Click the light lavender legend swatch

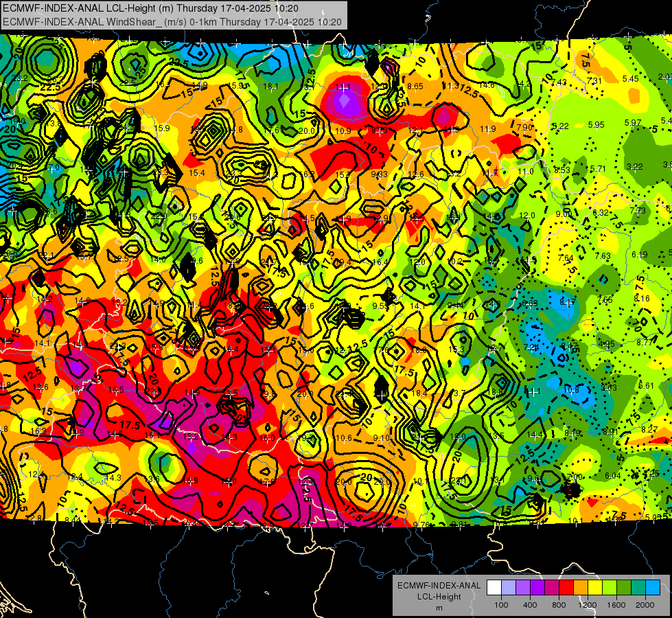[509, 588]
